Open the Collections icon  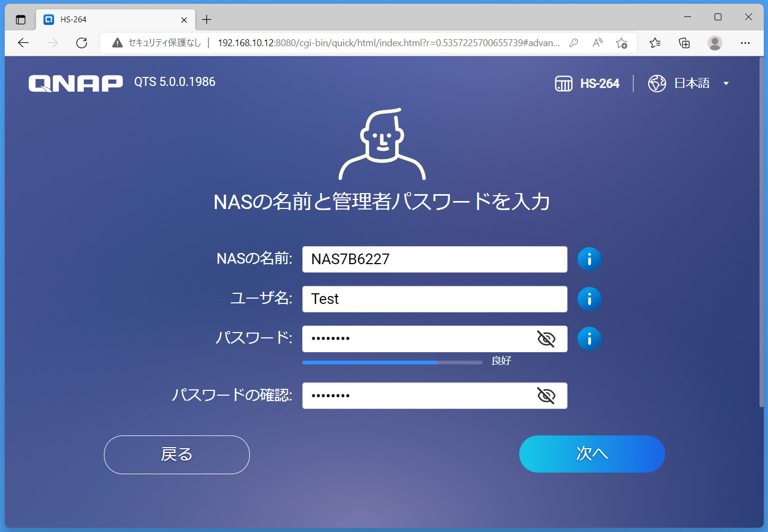[684, 43]
